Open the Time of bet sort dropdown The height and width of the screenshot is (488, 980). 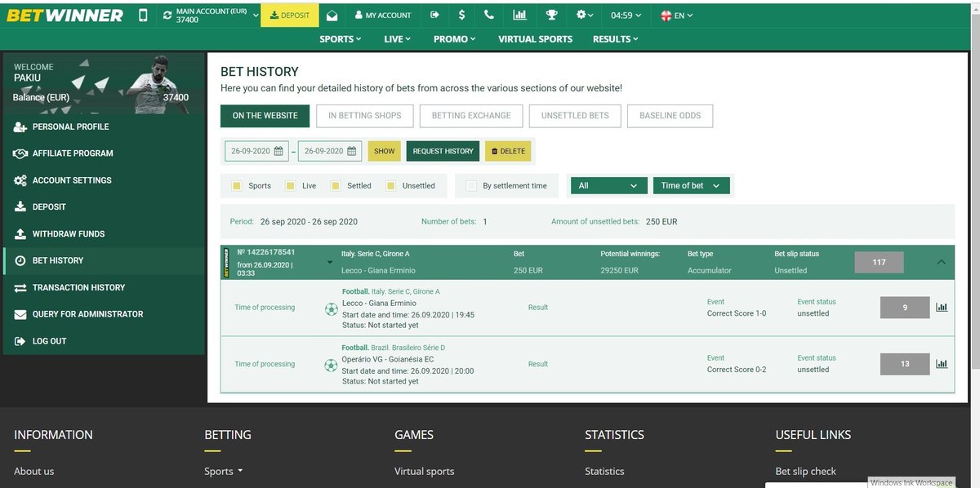[x=692, y=186]
